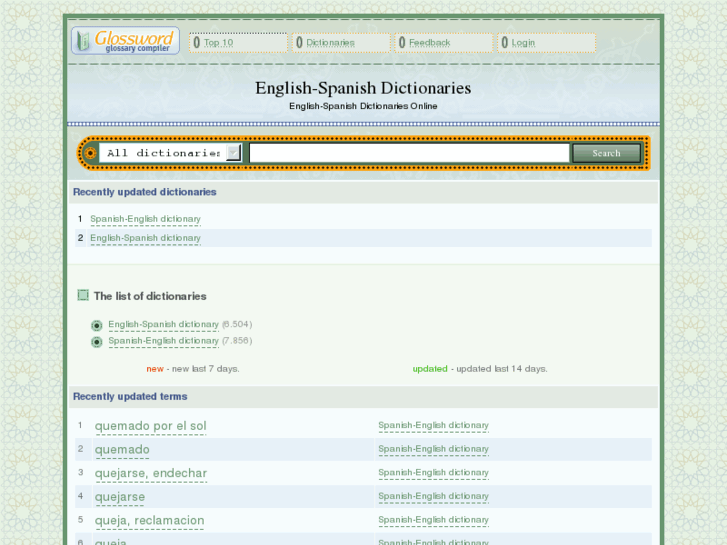Screen dimensions: 727x545
Task: Open the term quemado por el sol
Action: [151, 426]
